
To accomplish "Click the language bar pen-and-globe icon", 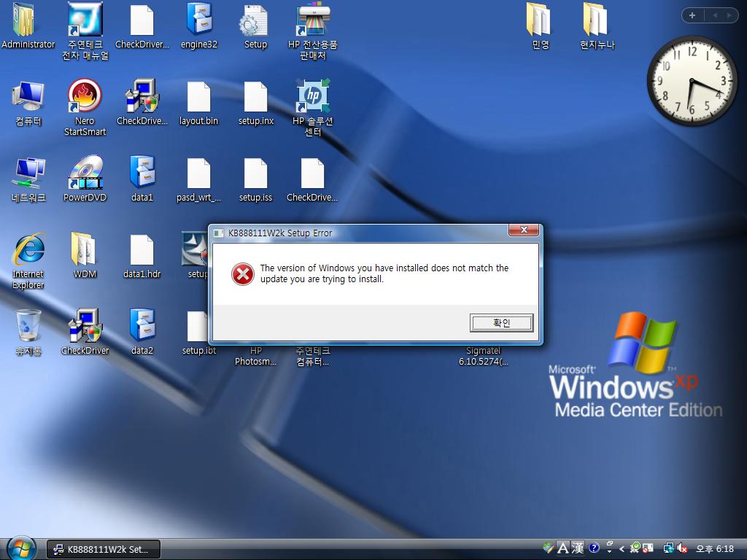I will (549, 548).
